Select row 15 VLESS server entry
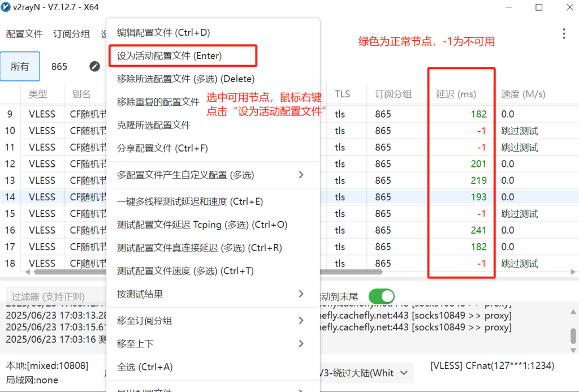The image size is (579, 392). click(x=289, y=214)
